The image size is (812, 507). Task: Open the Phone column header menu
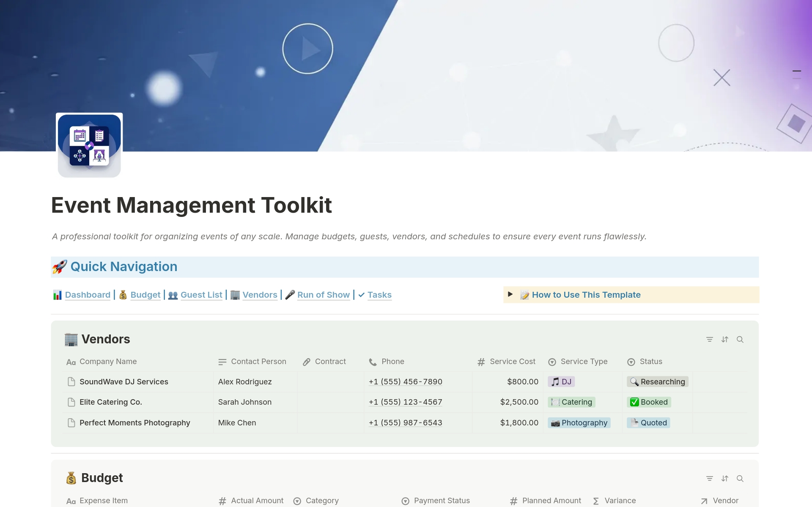click(387, 362)
